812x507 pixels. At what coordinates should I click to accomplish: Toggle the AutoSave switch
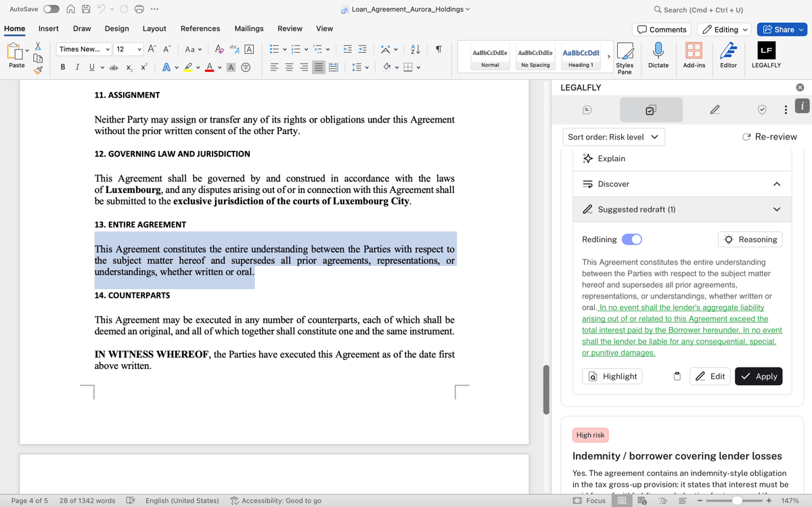pos(51,9)
